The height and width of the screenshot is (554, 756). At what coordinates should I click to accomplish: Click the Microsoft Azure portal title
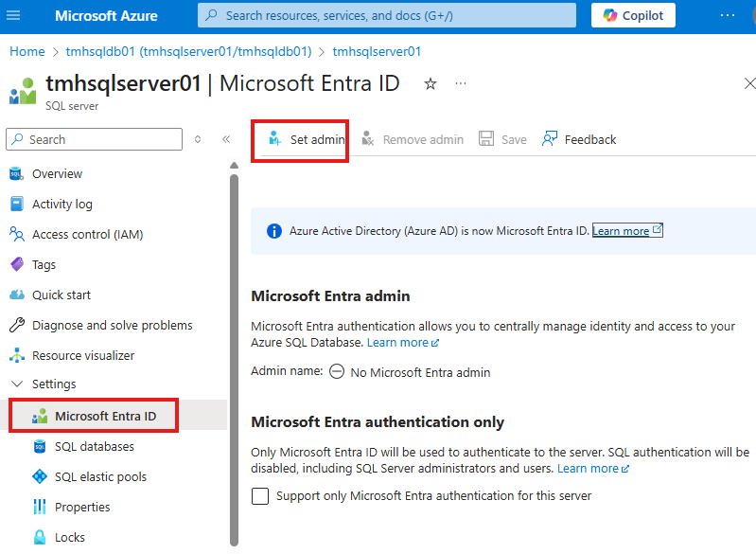pyautogui.click(x=106, y=15)
